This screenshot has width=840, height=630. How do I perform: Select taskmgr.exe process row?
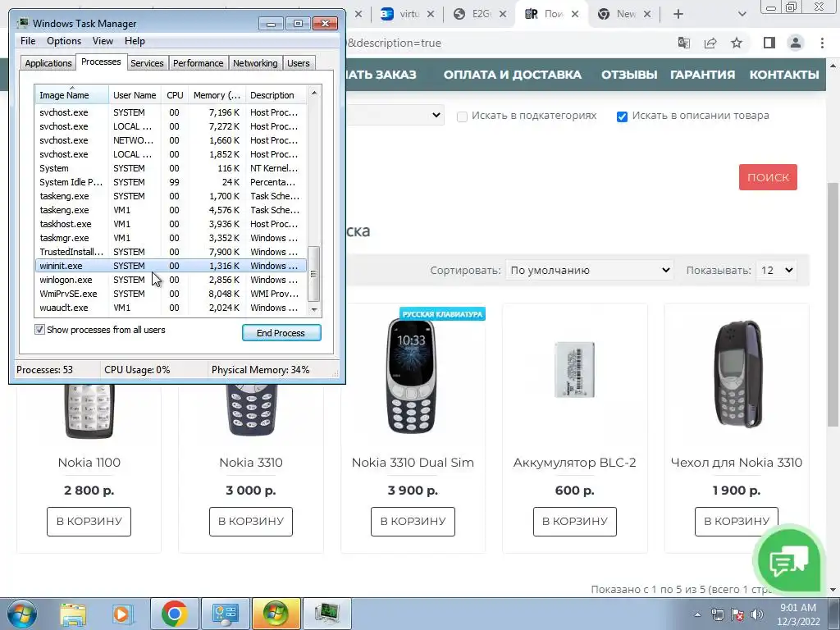coord(171,238)
